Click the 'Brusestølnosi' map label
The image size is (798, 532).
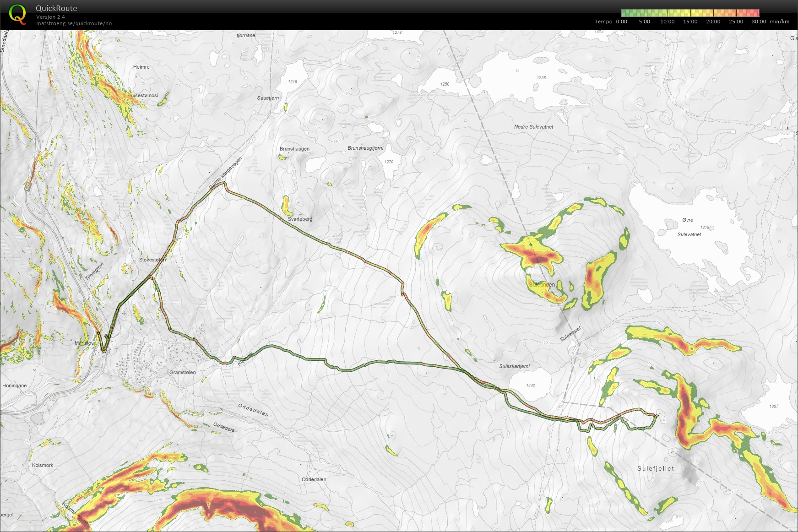142,95
